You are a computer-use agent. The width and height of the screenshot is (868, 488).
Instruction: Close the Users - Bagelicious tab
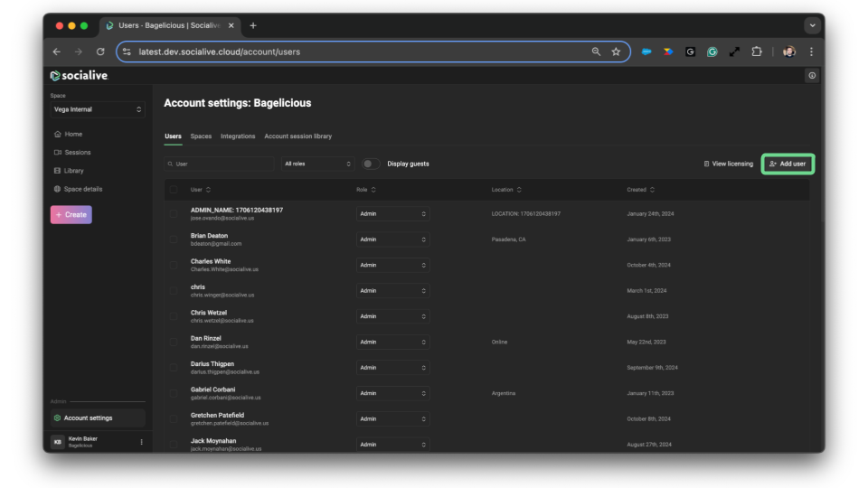pos(231,25)
